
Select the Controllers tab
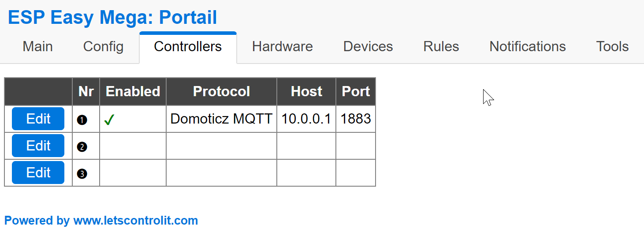pos(188,47)
